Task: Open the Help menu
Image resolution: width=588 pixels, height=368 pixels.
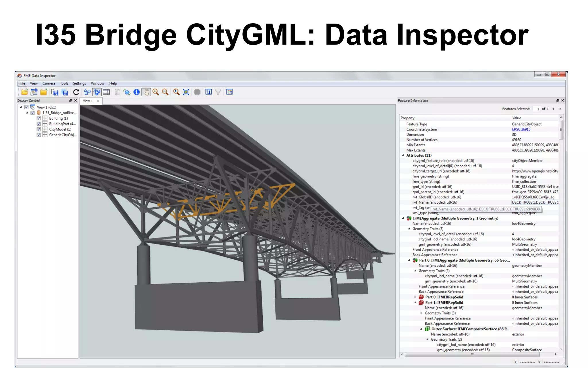Action: (113, 83)
